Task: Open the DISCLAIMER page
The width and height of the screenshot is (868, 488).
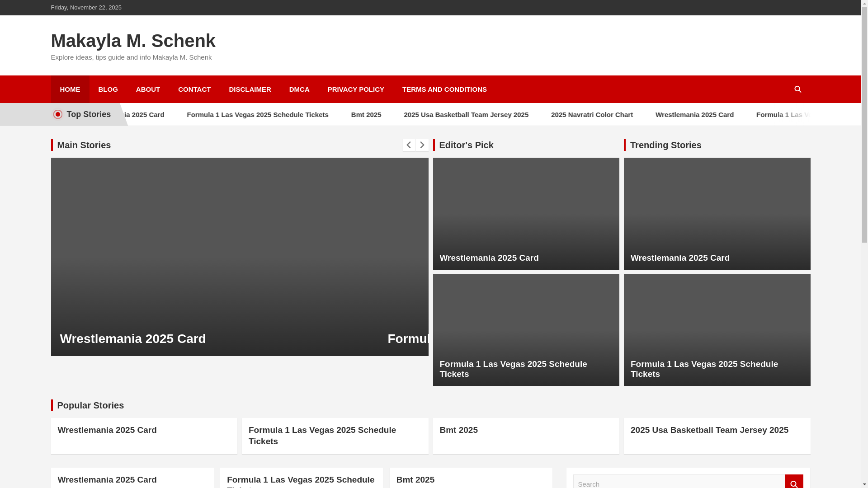Action: coord(250,89)
